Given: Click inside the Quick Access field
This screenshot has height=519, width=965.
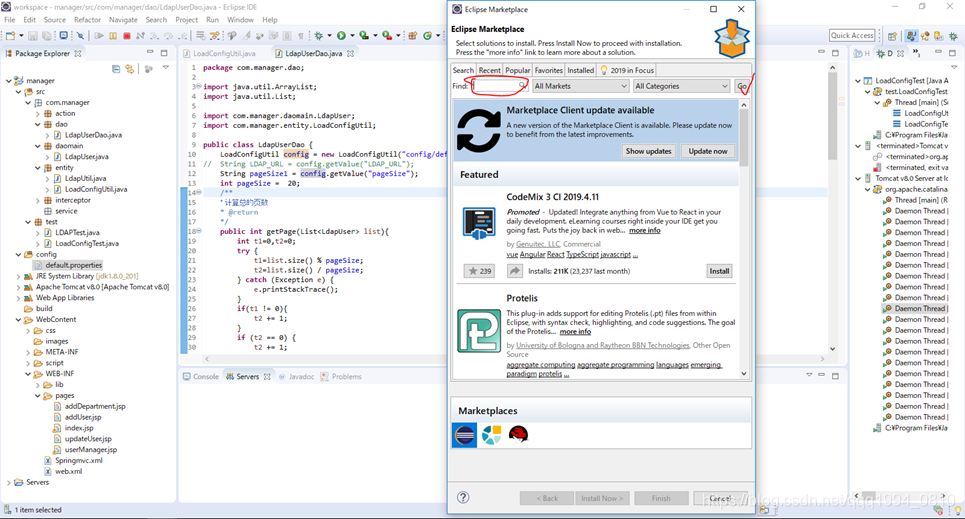Looking at the screenshot, I should (852, 36).
